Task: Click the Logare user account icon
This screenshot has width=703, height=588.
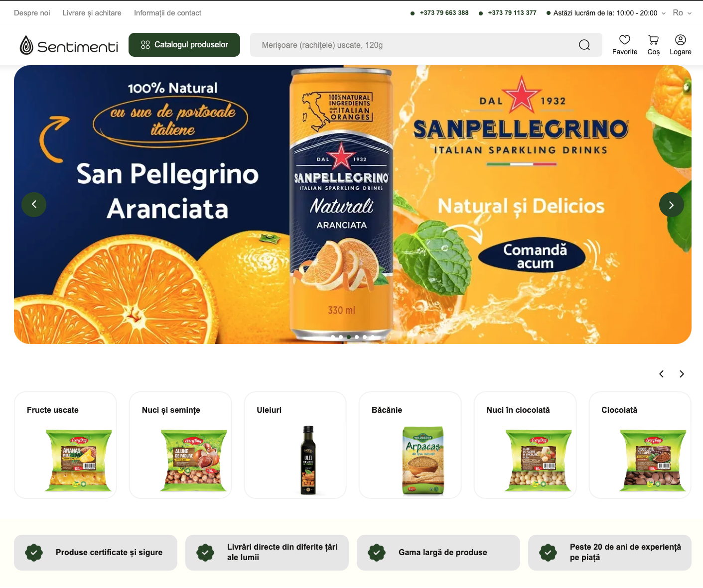Action: tap(680, 40)
